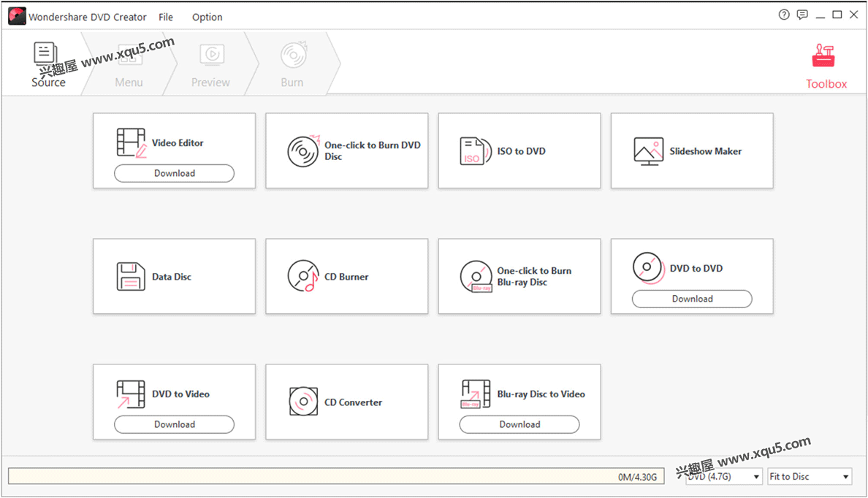Screen dimensions: 868x498
Task: Select the ISO to DVD label
Action: coord(521,151)
